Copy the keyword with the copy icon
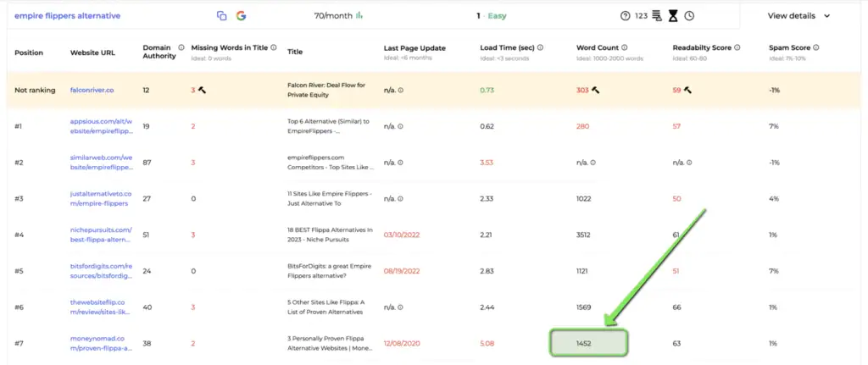 point(221,16)
